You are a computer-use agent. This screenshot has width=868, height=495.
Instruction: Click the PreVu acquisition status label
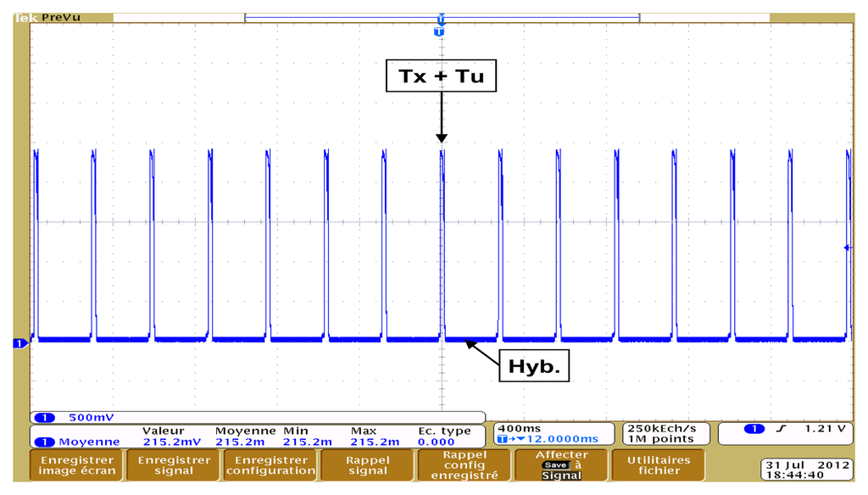pos(61,18)
